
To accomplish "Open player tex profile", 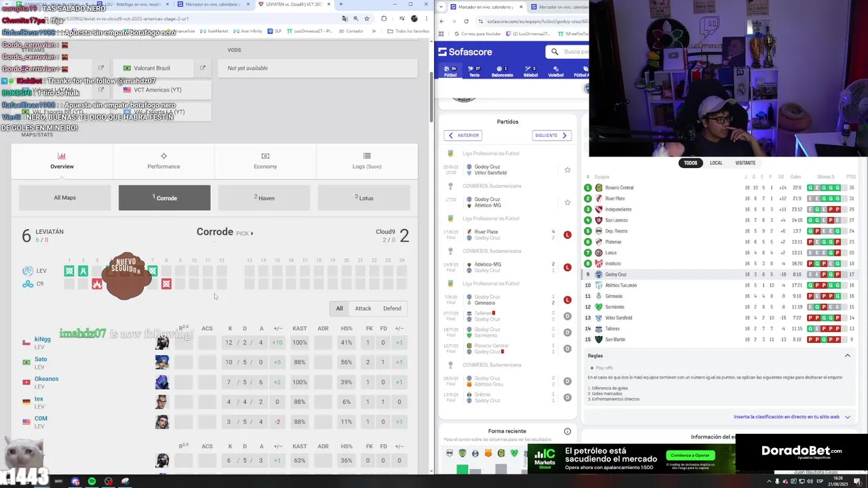I will point(39,399).
